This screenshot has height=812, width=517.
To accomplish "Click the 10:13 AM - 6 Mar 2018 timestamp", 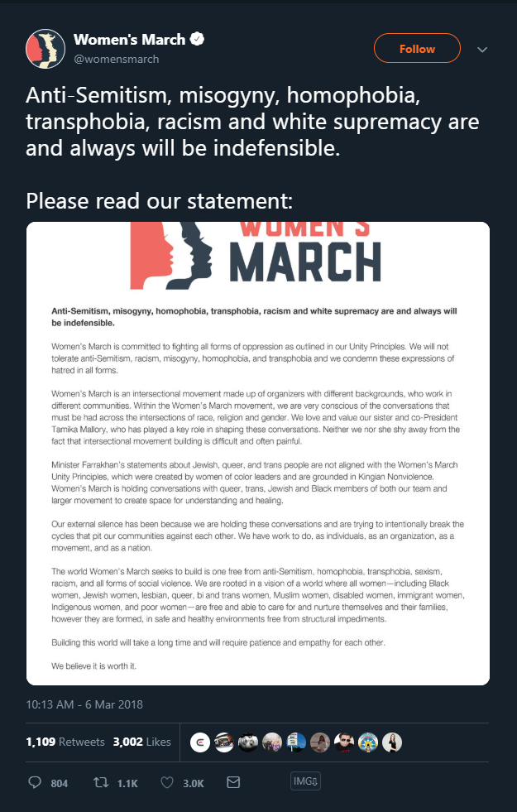I will [84, 704].
